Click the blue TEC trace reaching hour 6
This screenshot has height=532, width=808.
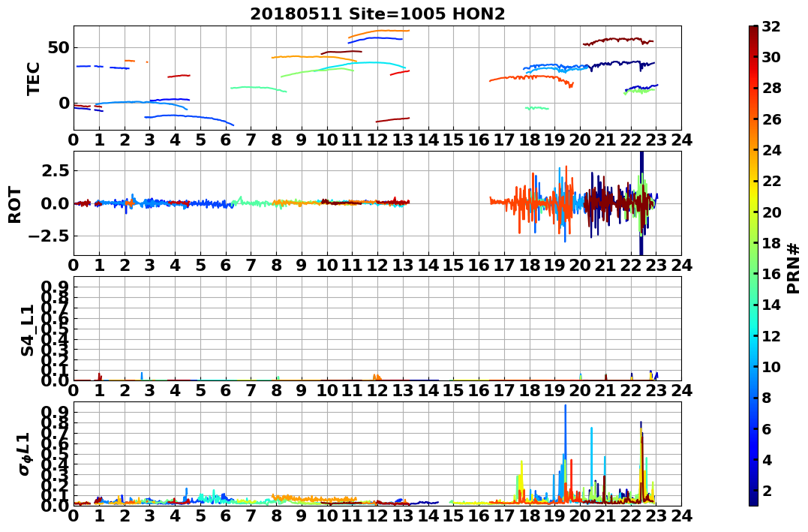point(190,119)
